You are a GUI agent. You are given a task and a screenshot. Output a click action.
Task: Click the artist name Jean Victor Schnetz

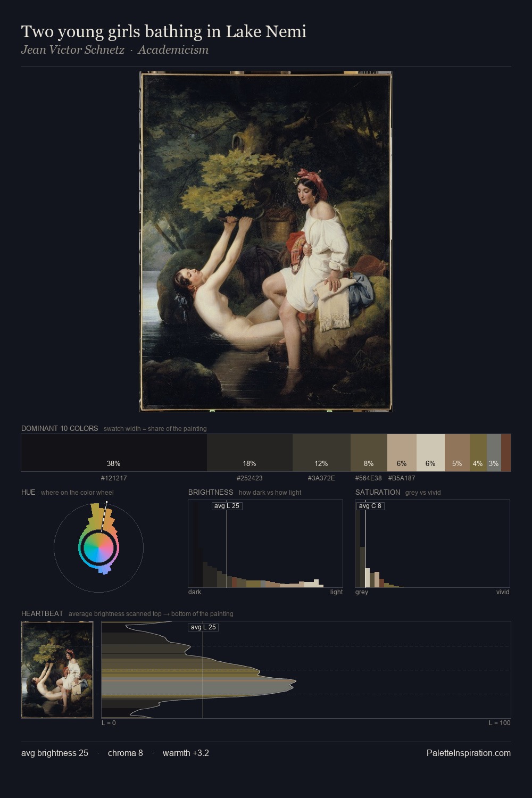[x=73, y=50]
